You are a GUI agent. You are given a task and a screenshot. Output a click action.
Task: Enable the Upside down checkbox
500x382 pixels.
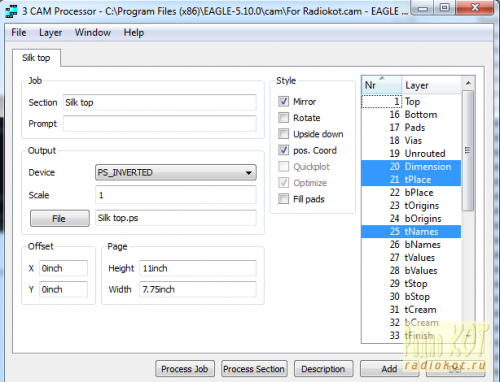(x=283, y=134)
